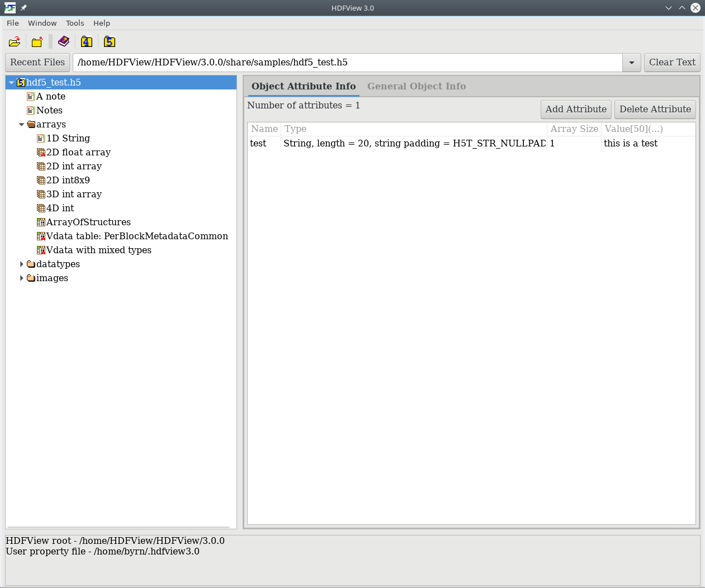The height and width of the screenshot is (588, 705).
Task: Click the Open file toolbar icon
Action: 15,42
